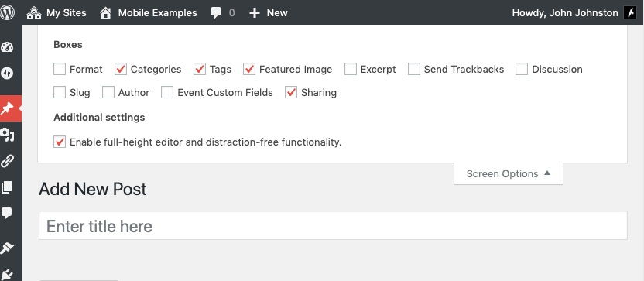Open the New content menu

(268, 12)
